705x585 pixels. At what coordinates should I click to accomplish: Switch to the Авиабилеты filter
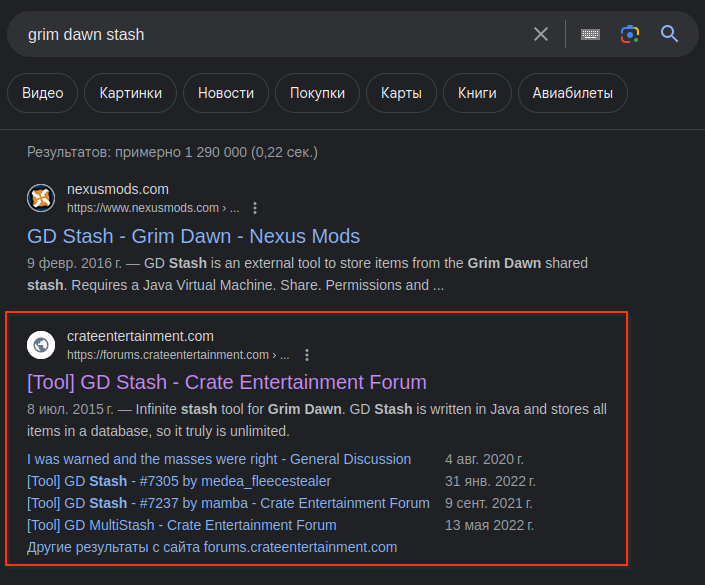pyautogui.click(x=572, y=93)
